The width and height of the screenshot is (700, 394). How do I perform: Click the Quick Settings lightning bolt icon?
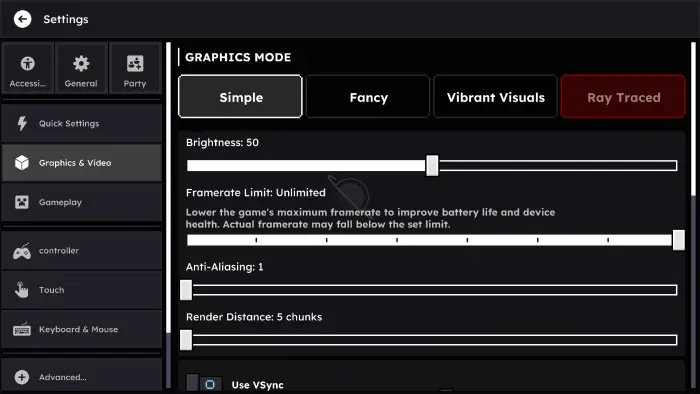click(22, 123)
